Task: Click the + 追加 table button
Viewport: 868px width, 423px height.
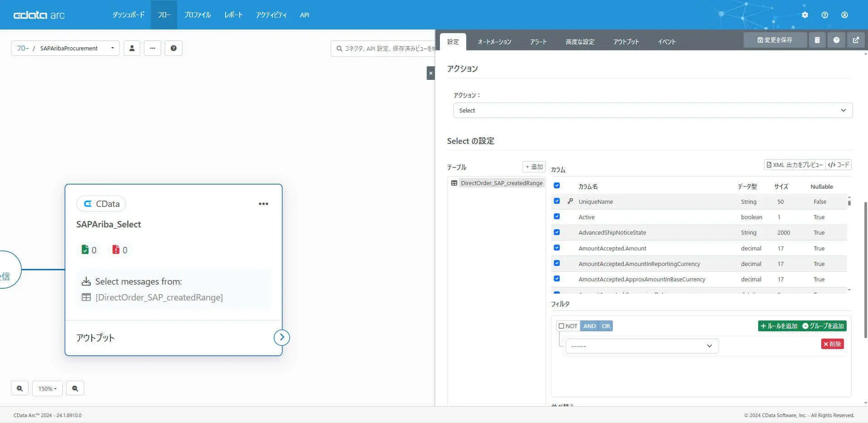Action: click(x=534, y=167)
